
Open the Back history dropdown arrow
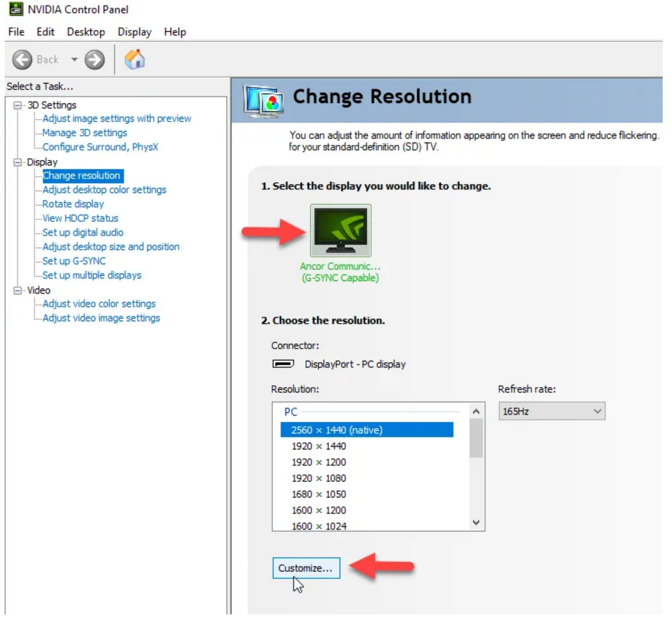tap(74, 60)
